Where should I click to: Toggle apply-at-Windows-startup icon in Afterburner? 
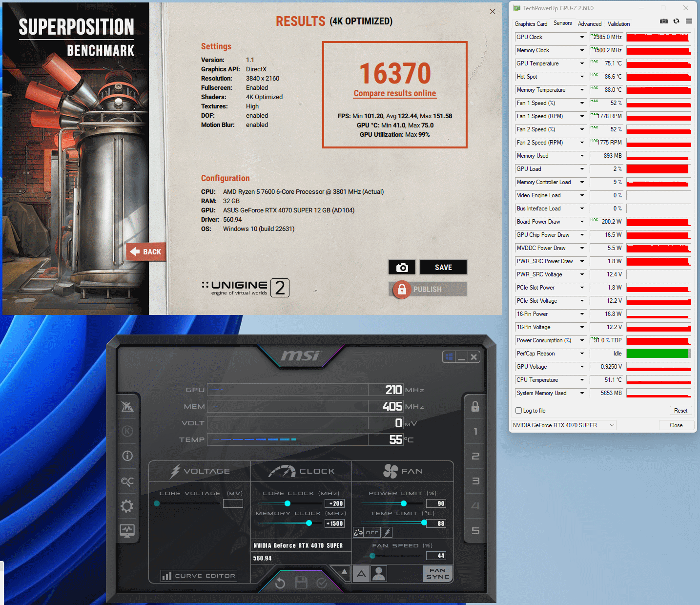[x=449, y=357]
